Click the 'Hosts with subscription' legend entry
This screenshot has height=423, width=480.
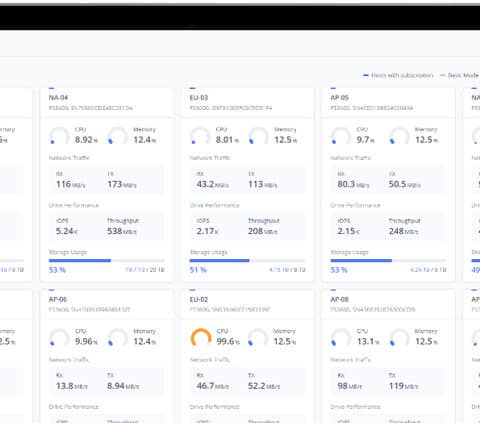point(398,75)
